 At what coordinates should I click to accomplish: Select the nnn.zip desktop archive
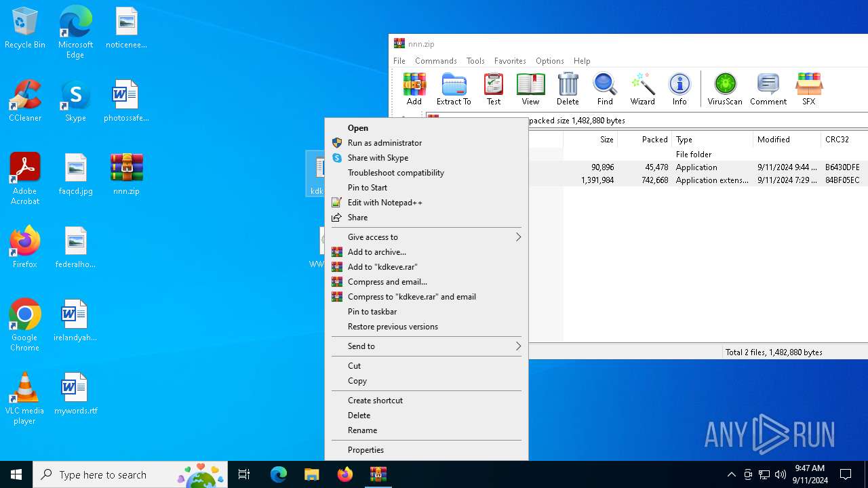click(126, 174)
